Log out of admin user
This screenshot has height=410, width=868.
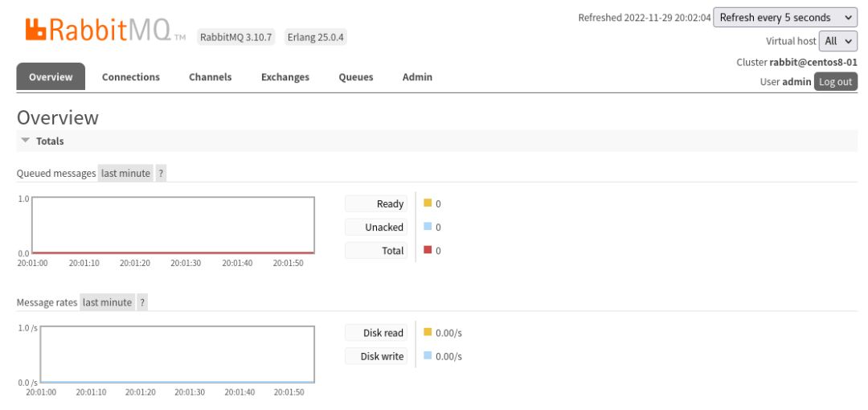pos(835,82)
